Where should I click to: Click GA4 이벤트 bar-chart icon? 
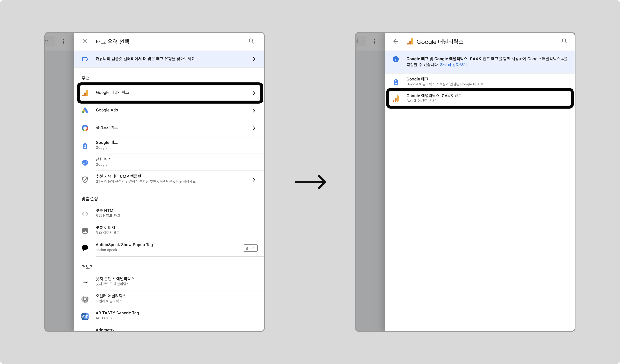click(x=396, y=98)
